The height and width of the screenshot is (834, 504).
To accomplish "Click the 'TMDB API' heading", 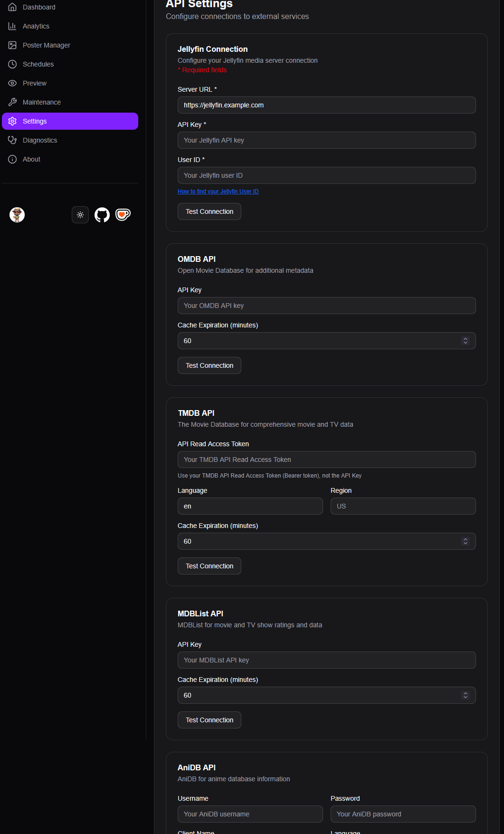I will coord(196,413).
